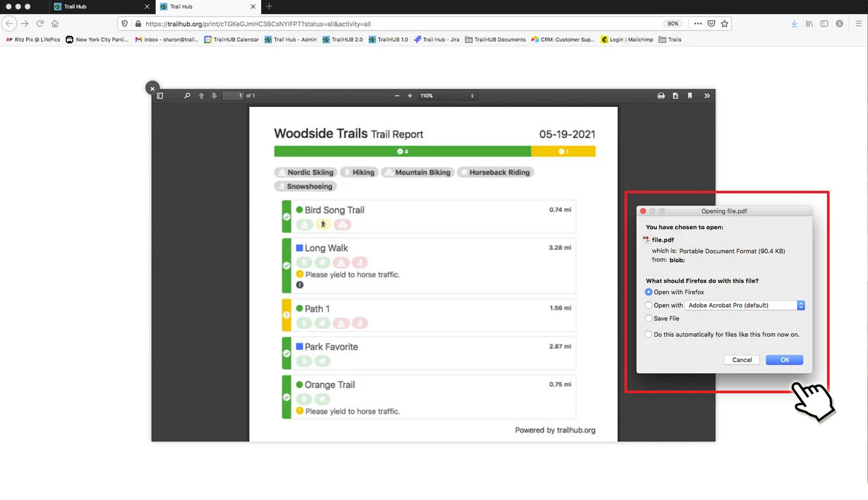Image resolution: width=868 pixels, height=500 pixels.
Task: Click the Mountain Biking activity tag
Action: coord(417,173)
